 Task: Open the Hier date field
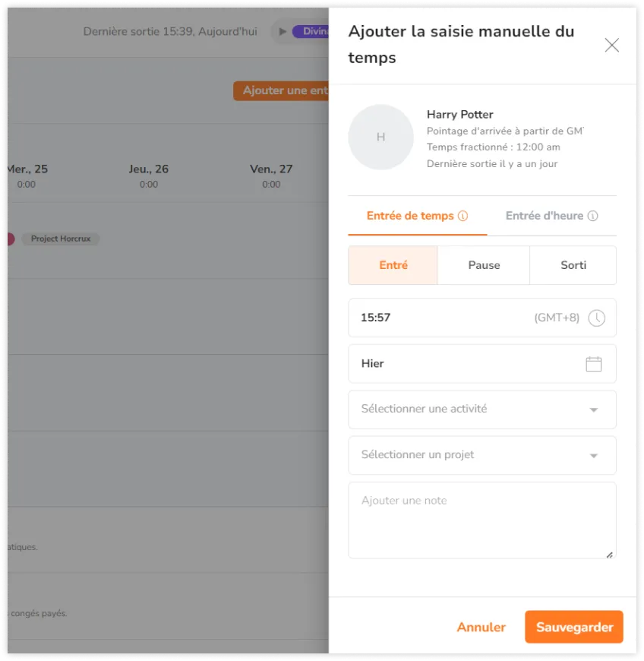463,364
